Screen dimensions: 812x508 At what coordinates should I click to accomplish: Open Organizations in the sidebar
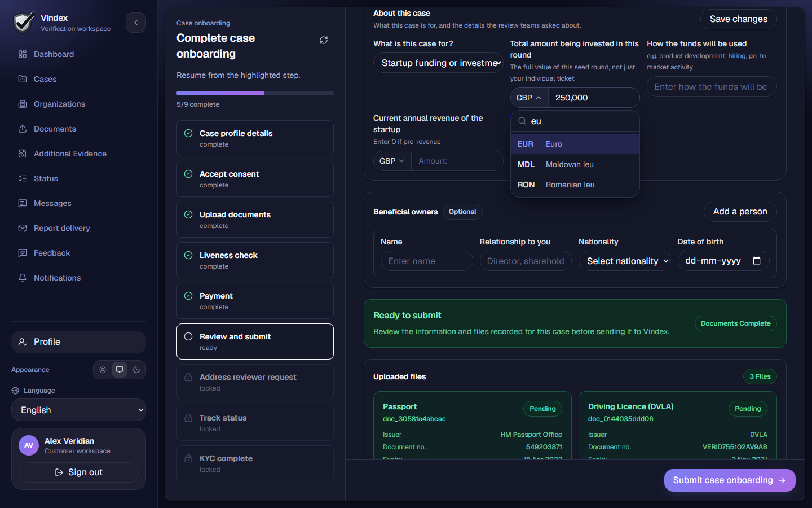pos(78,104)
